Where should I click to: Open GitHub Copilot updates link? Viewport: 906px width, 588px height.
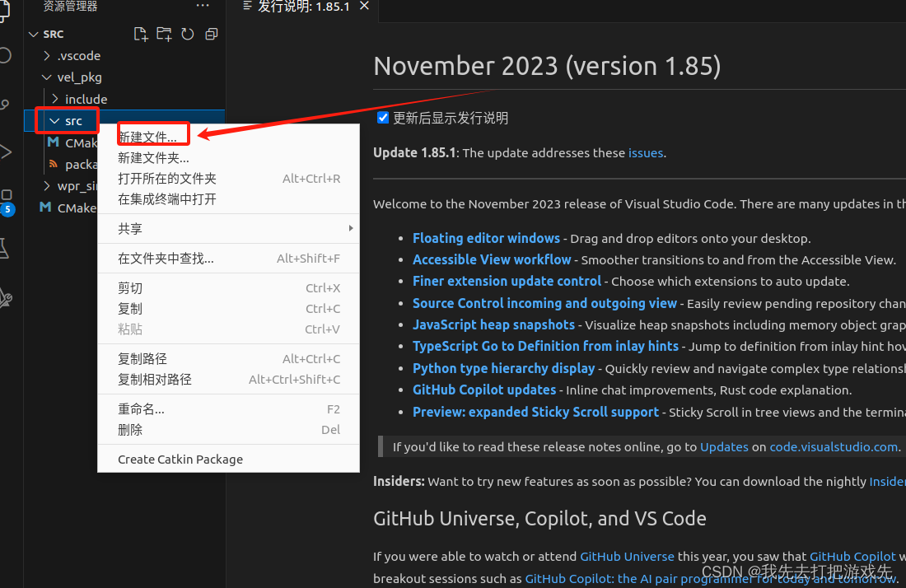[484, 390]
